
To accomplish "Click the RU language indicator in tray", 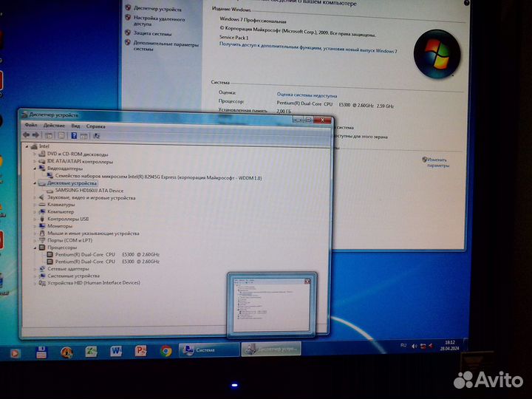I will (403, 345).
